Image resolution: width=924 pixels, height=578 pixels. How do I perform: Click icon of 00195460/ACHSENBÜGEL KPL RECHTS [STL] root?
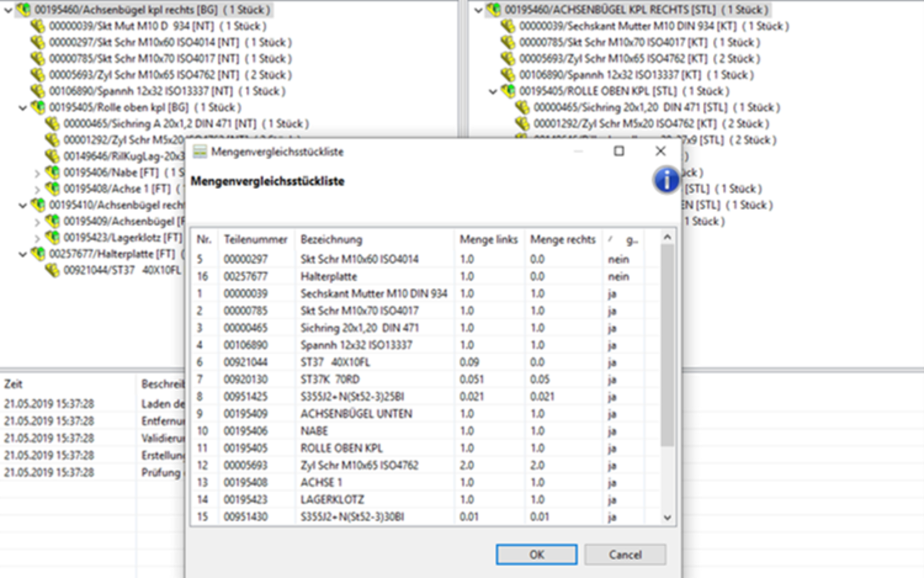pyautogui.click(x=493, y=10)
